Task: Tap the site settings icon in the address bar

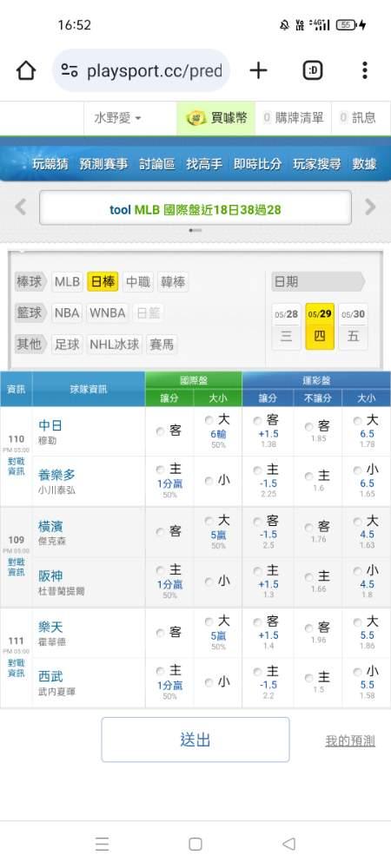Action: (x=70, y=70)
